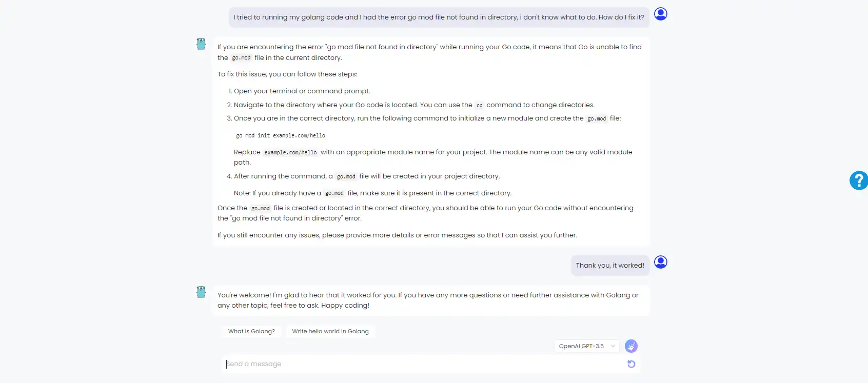Click the user avatar beside the first message

point(661,14)
